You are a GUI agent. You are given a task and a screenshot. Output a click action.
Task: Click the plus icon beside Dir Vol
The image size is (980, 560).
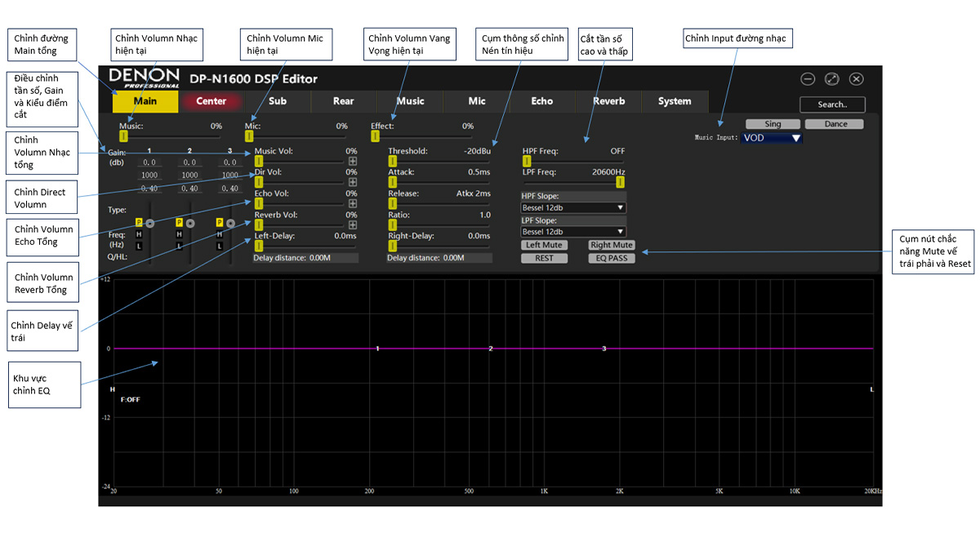tap(353, 182)
